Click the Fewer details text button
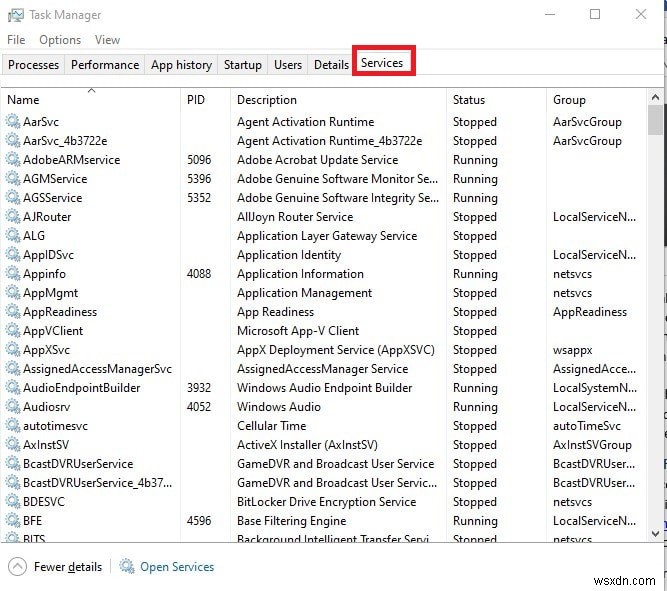The image size is (667, 591). (x=68, y=567)
